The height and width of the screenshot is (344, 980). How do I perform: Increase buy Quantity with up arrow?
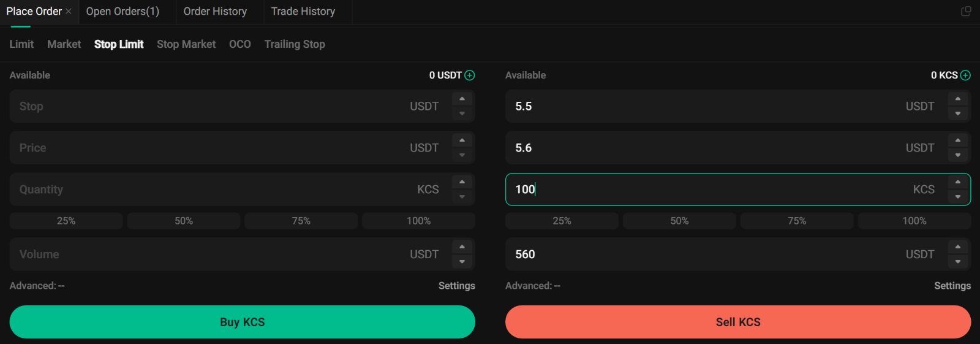[x=462, y=182]
